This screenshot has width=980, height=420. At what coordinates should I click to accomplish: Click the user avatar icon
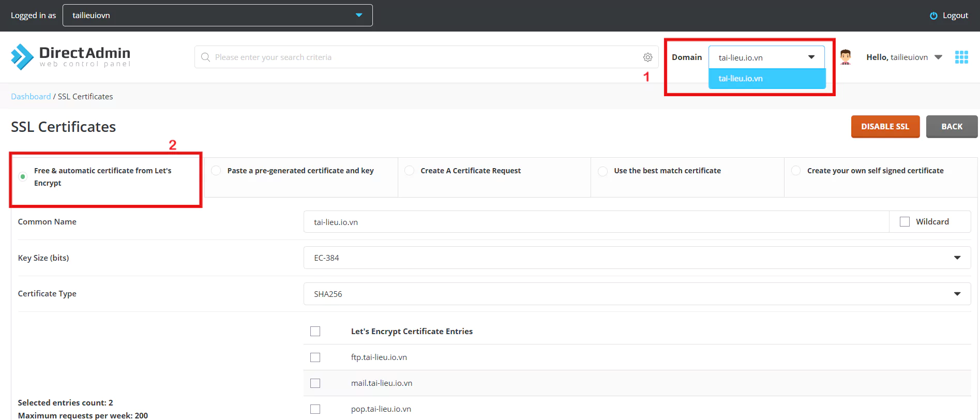846,57
